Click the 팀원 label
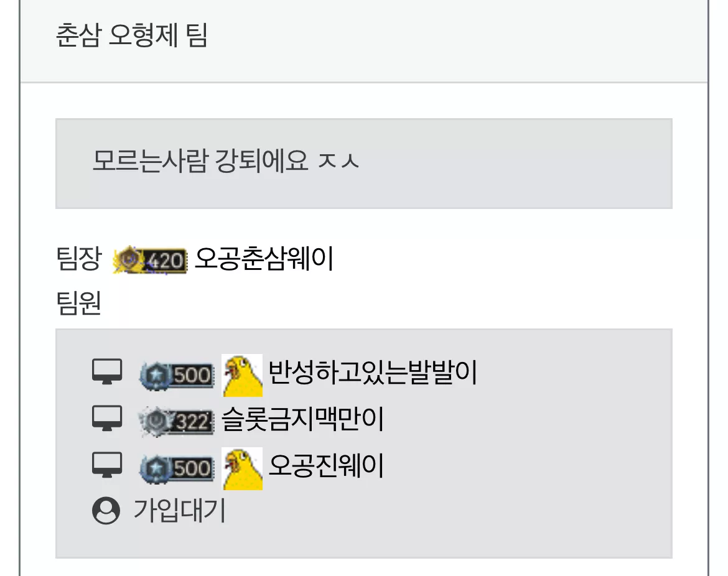This screenshot has height=576, width=728. click(x=78, y=303)
